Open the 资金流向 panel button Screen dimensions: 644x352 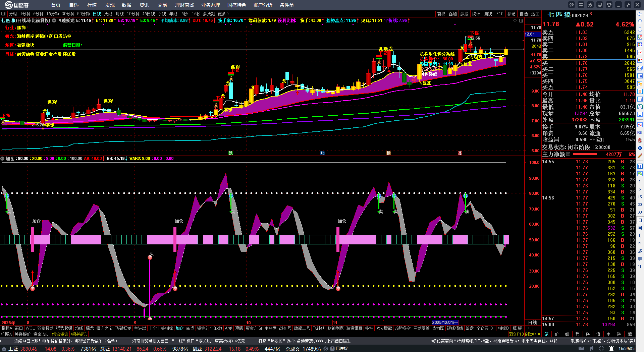(41, 334)
